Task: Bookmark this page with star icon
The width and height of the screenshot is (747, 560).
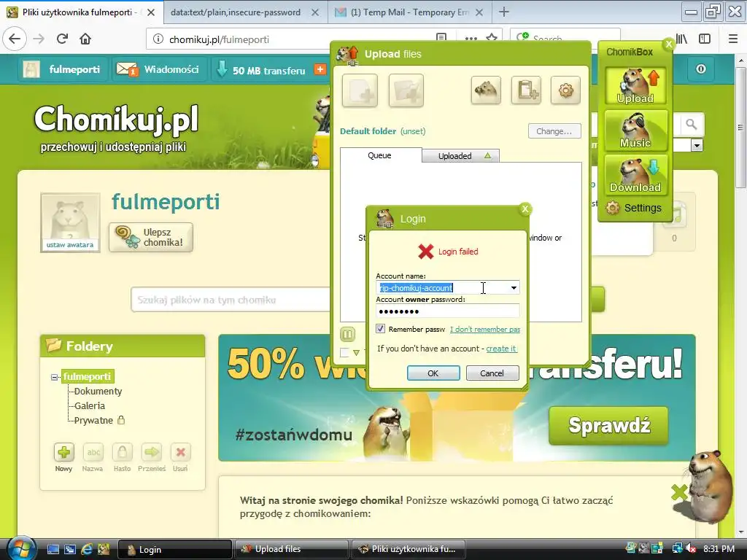Action: (492, 38)
